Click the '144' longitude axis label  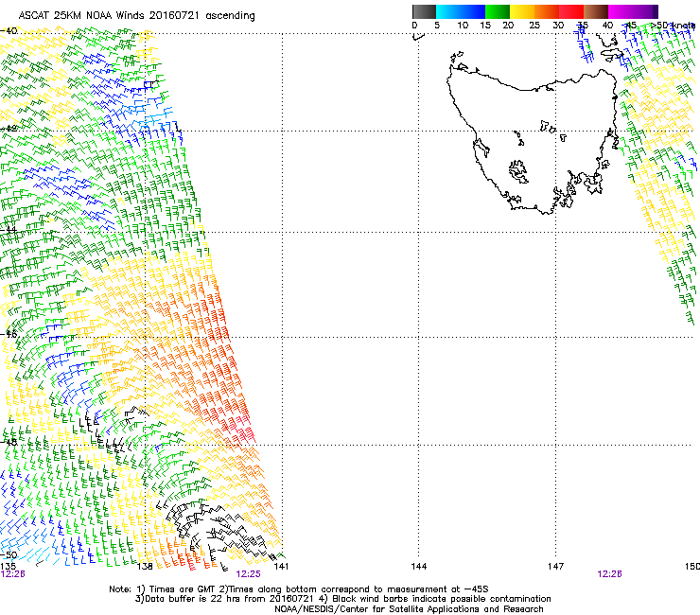pos(419,567)
